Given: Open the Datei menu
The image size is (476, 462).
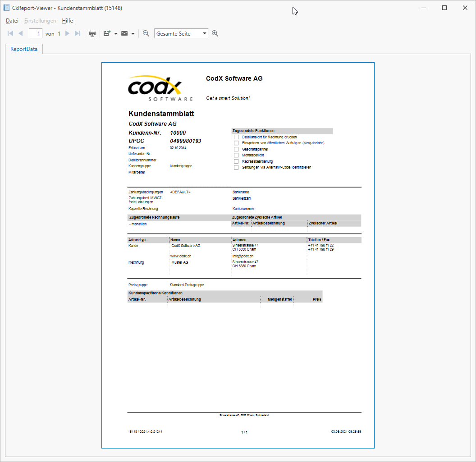Looking at the screenshot, I should click(12, 21).
